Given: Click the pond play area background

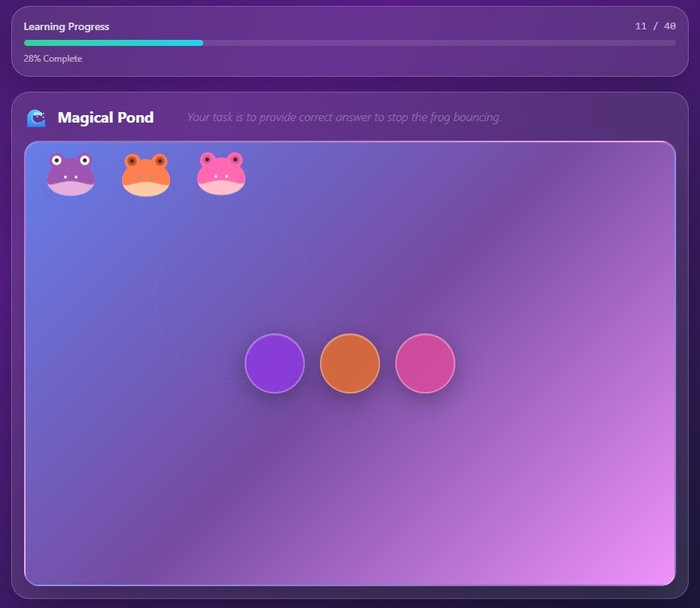Looking at the screenshot, I should 527,489.
